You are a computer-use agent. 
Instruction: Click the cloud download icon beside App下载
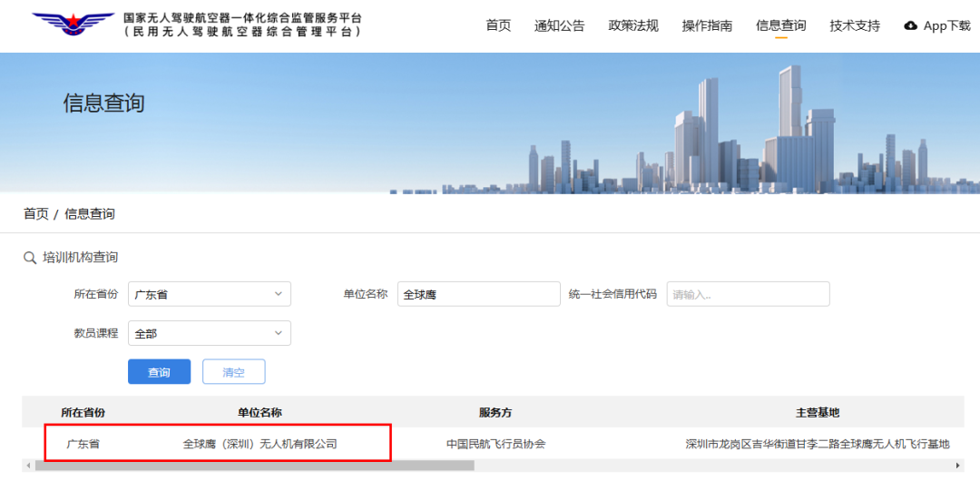[911, 25]
